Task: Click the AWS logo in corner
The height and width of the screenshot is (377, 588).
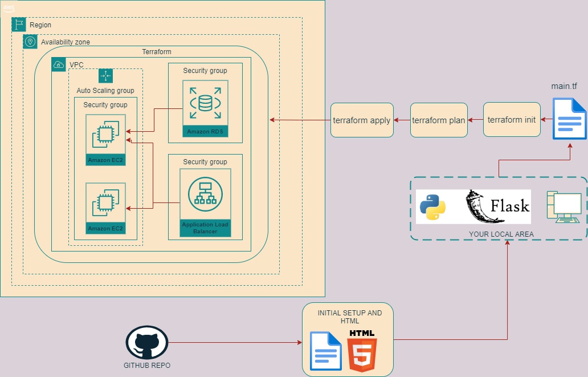Action: tap(9, 8)
